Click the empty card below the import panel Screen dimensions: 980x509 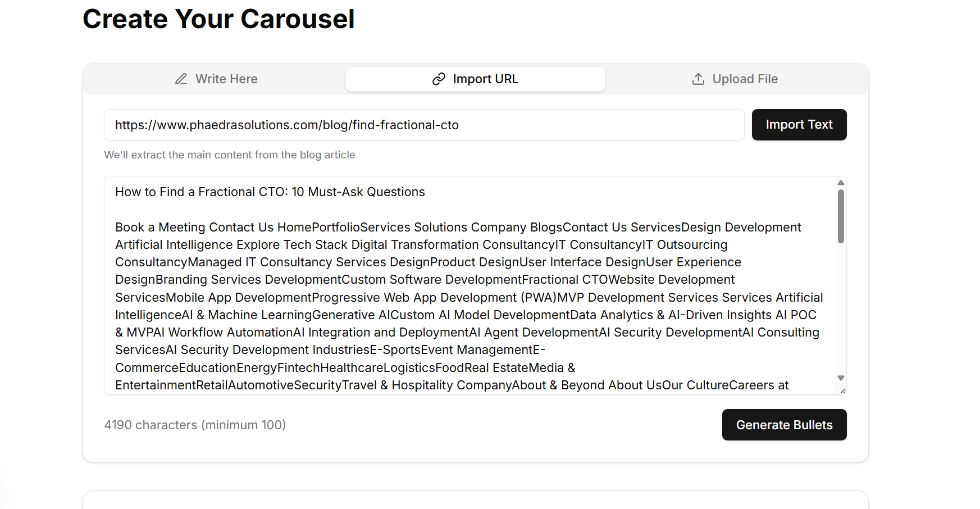[475, 501]
